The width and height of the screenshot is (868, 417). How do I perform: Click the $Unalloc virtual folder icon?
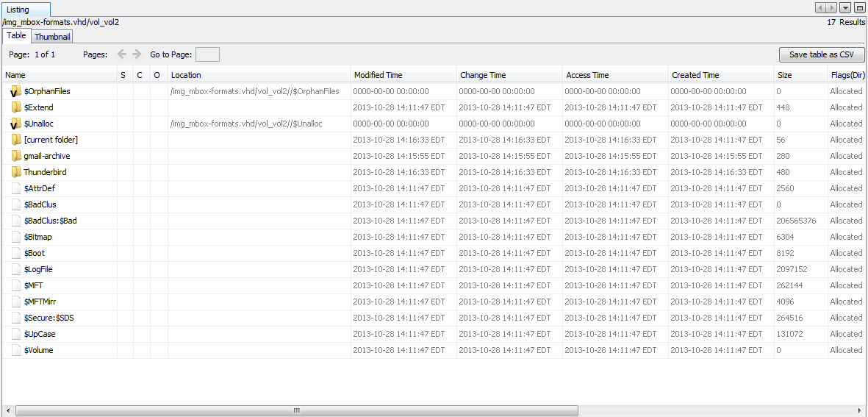[16, 124]
